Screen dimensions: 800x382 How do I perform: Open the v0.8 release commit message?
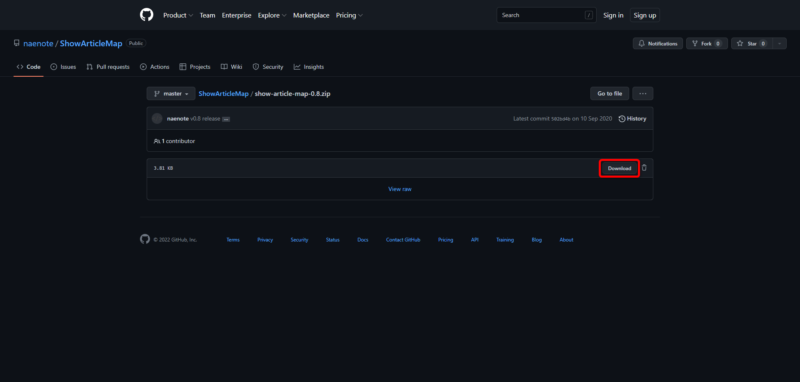pyautogui.click(x=206, y=119)
